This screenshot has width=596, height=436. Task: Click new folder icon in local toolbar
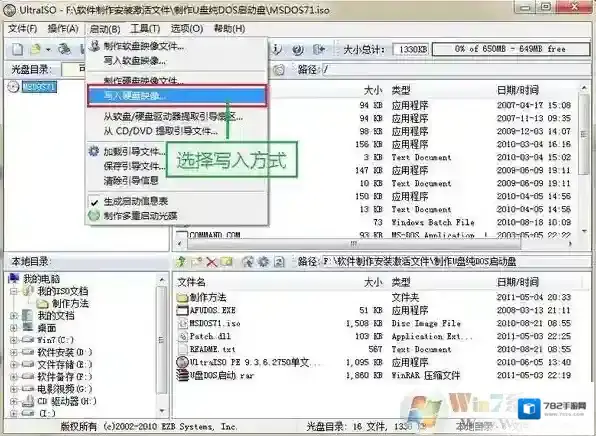click(x=197, y=262)
